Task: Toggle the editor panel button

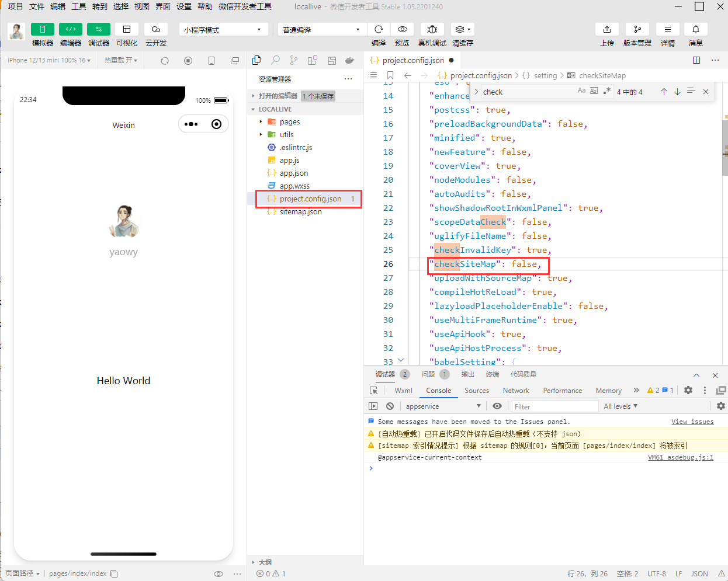Action: click(71, 29)
